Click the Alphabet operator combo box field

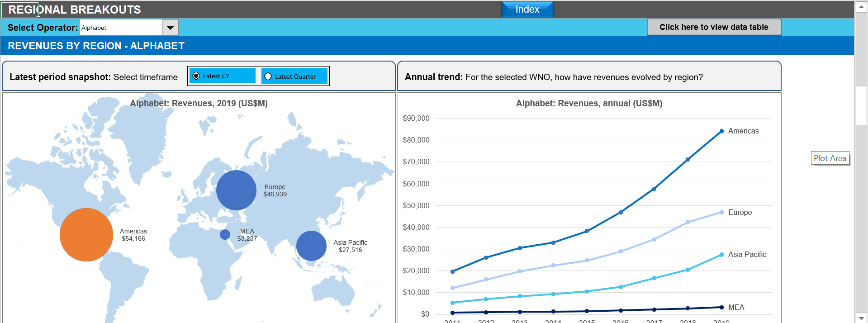coord(121,28)
